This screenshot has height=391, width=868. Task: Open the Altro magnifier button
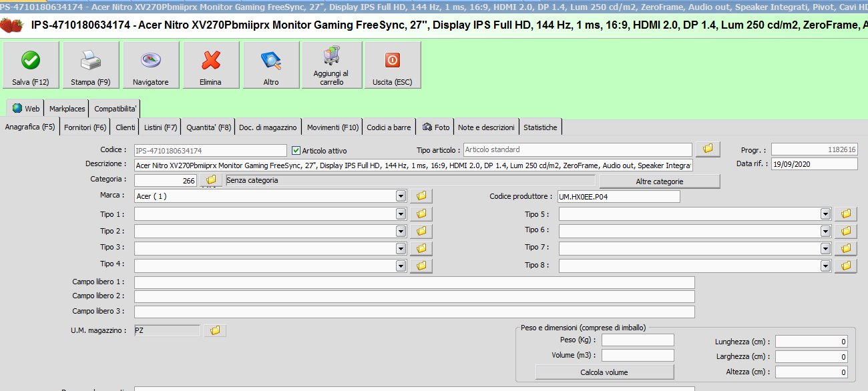[x=271, y=65]
